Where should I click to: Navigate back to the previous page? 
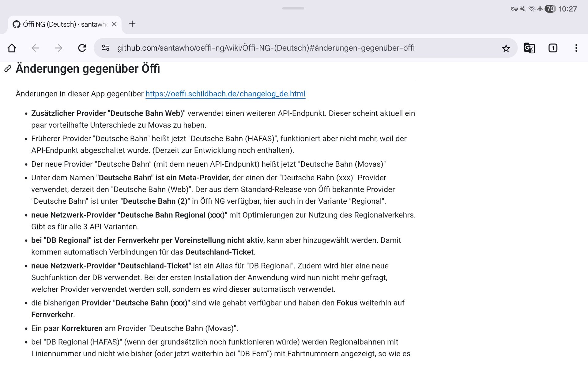(35, 48)
